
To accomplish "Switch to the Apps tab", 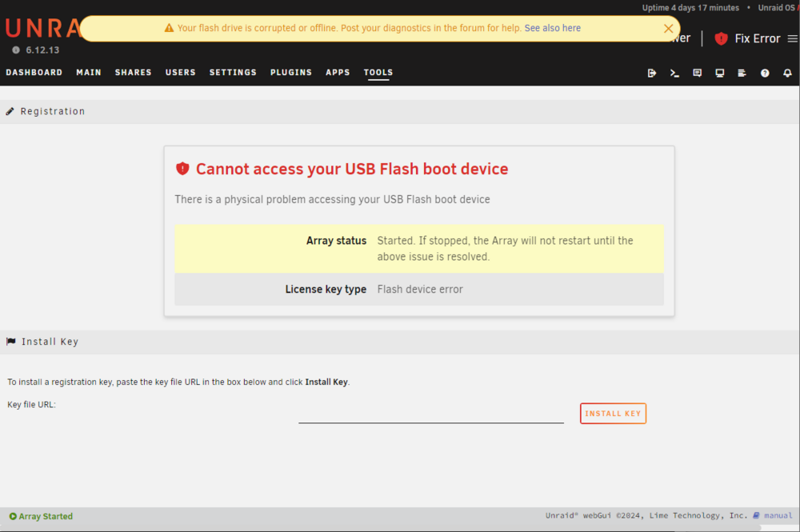I will click(x=338, y=73).
